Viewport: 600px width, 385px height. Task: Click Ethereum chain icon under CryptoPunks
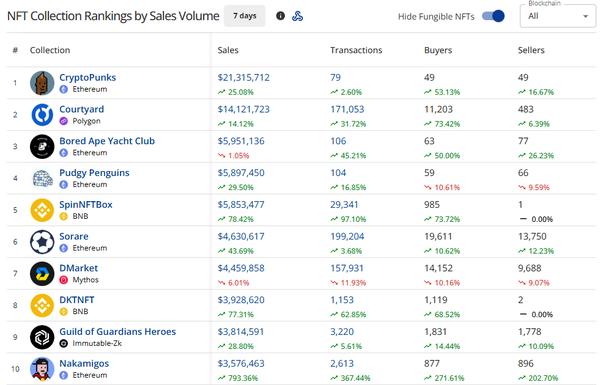click(x=64, y=89)
